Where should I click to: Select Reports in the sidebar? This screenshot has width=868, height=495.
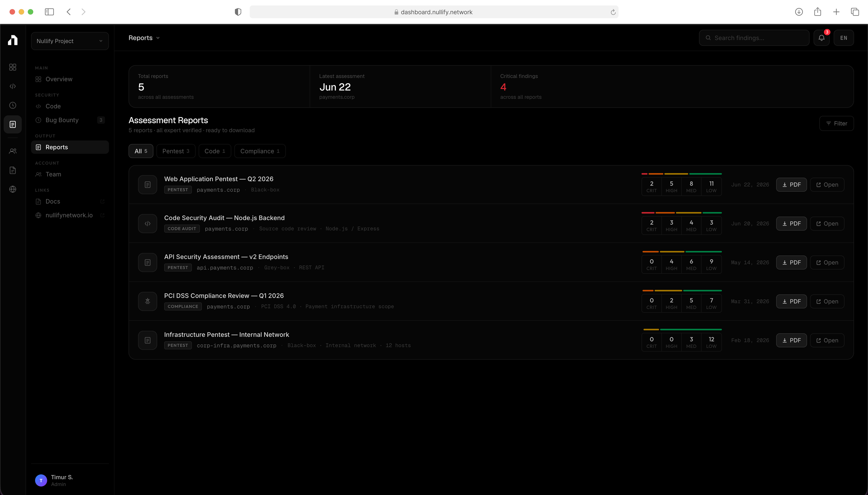[70, 147]
